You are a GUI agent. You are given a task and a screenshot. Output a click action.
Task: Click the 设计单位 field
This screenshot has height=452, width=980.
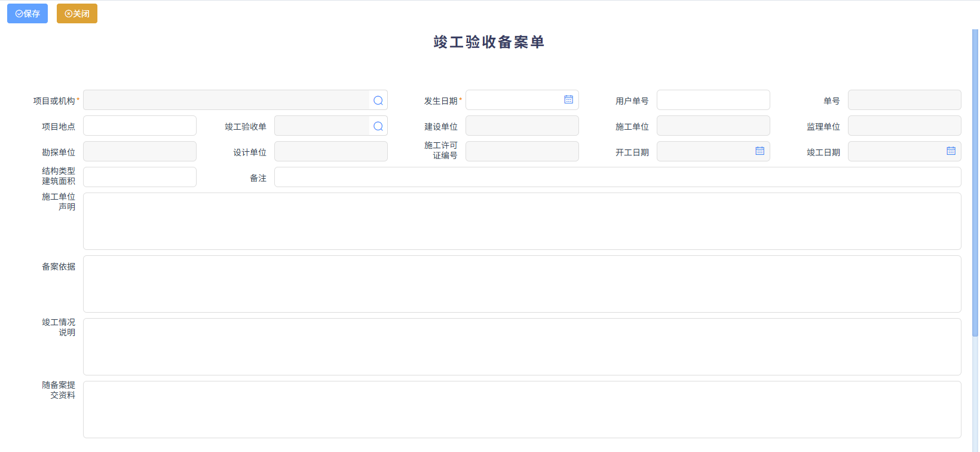coord(331,151)
